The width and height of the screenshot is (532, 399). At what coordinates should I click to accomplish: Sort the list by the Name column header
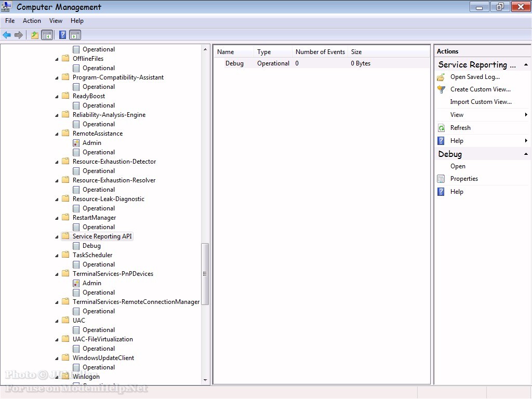coord(234,52)
